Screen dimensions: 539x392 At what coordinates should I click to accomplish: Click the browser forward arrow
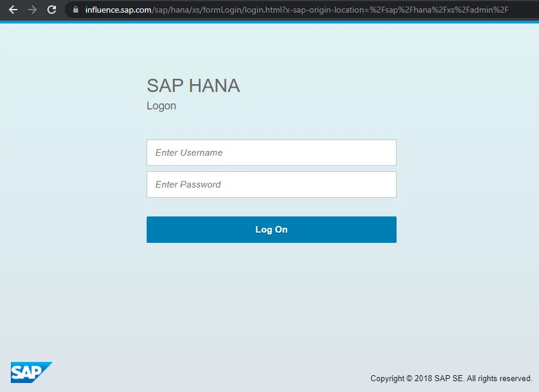tap(32, 10)
